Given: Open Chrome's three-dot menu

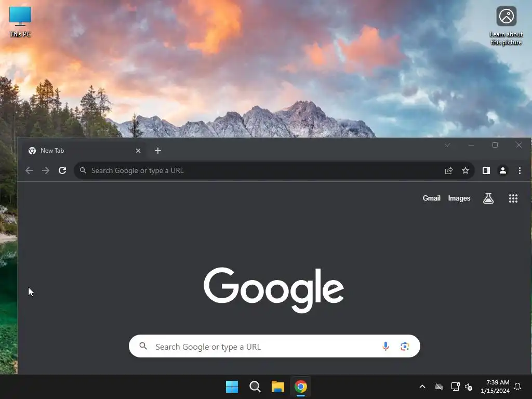Looking at the screenshot, I should pyautogui.click(x=520, y=170).
